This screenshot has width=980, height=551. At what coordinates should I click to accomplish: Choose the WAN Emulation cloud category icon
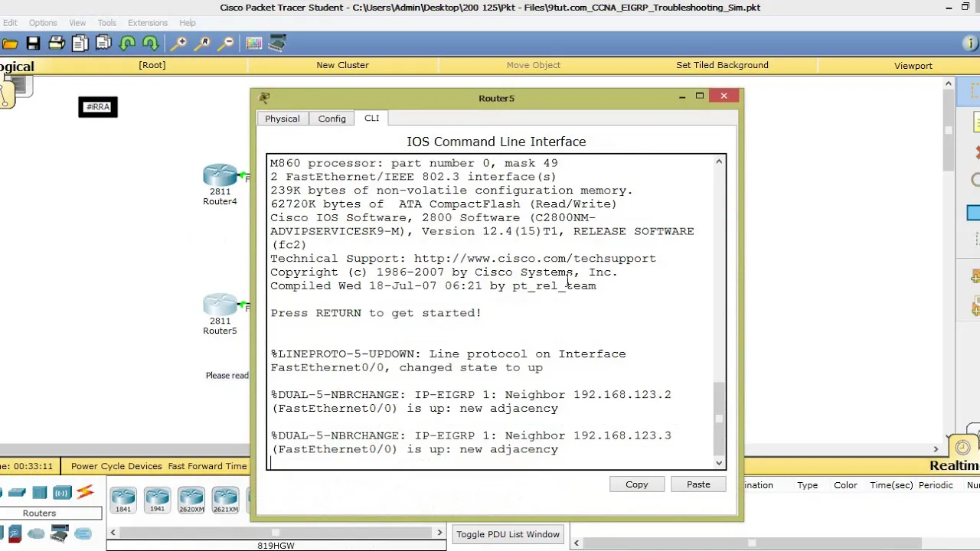(x=36, y=533)
